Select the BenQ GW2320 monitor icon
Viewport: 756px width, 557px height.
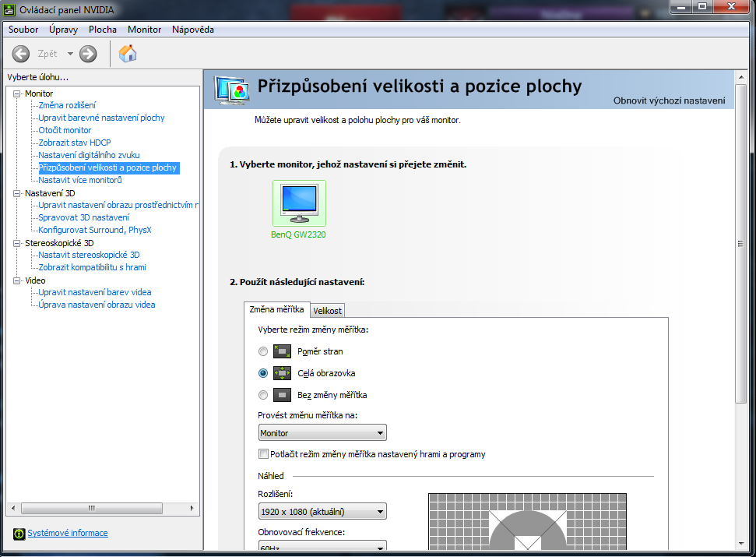[x=299, y=203]
